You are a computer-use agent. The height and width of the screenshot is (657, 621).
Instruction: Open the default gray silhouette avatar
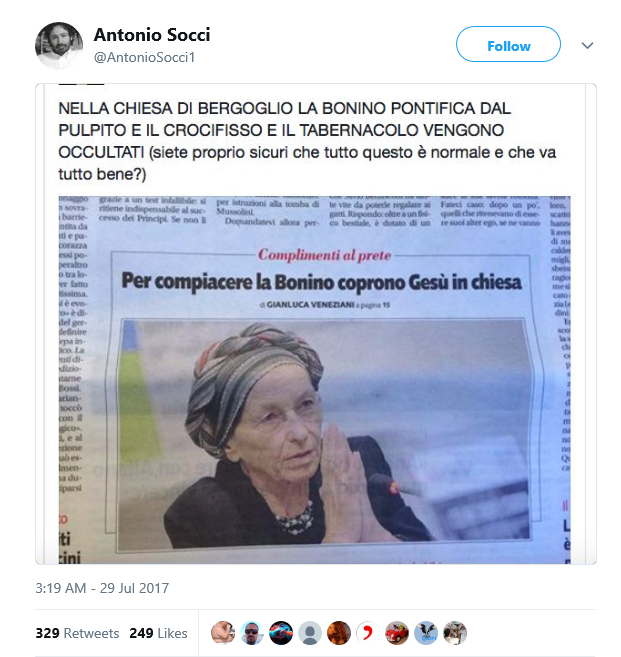(x=310, y=633)
